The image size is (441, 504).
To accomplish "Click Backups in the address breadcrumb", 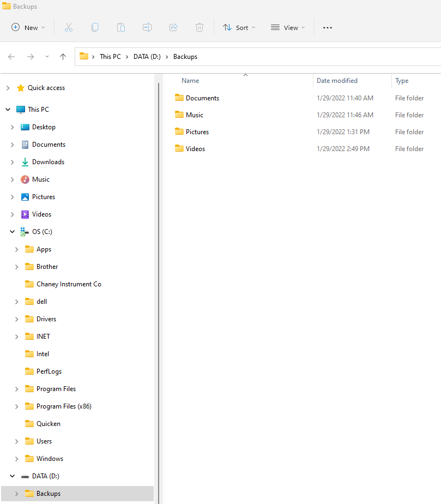I will (185, 57).
